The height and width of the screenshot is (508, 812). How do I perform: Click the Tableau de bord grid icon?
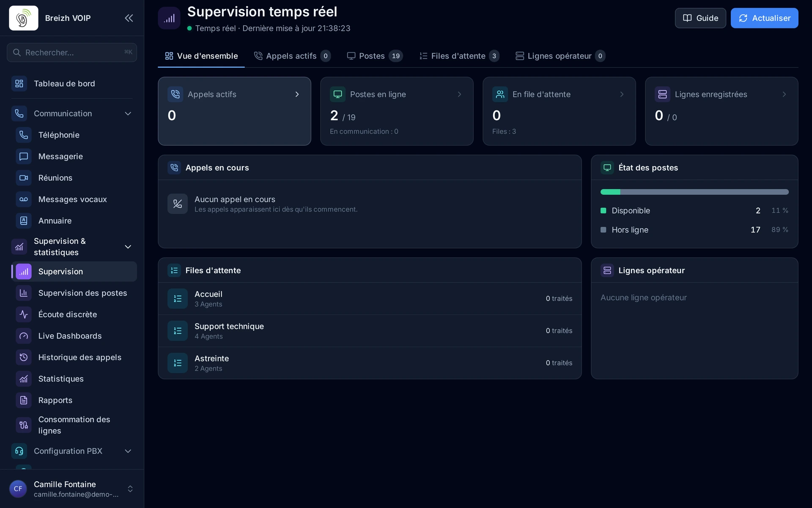click(19, 84)
